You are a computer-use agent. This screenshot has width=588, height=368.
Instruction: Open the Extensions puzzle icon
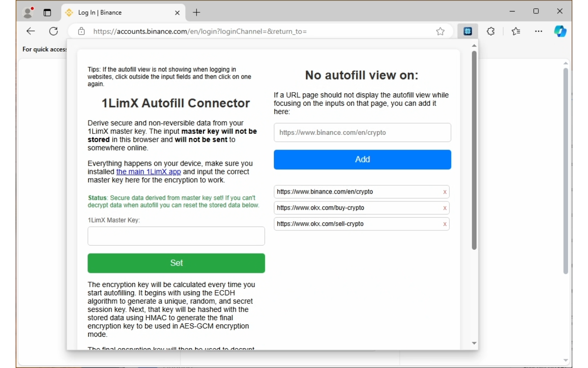[x=491, y=31]
